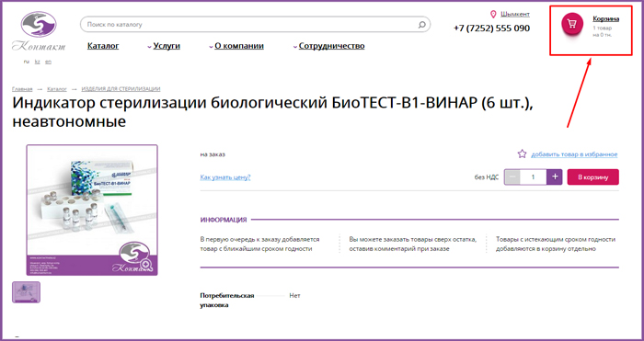
Task: Click the Kontakt logo in header
Action: tap(39, 31)
